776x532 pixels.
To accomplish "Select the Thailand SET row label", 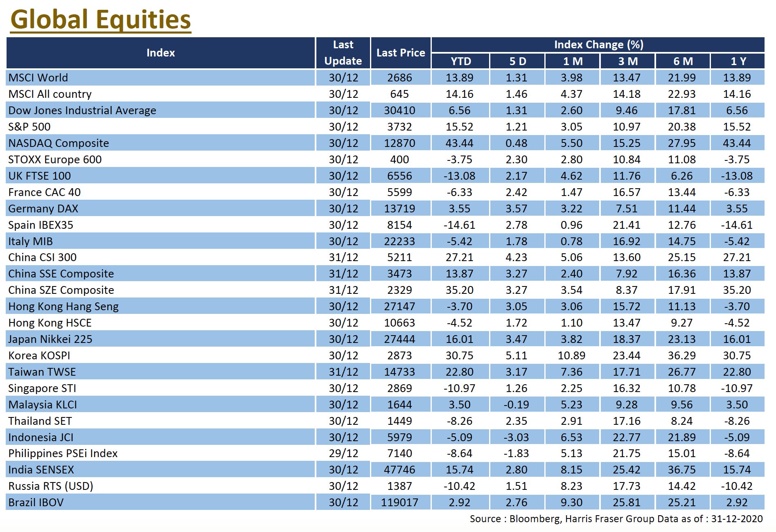I will click(x=40, y=421).
